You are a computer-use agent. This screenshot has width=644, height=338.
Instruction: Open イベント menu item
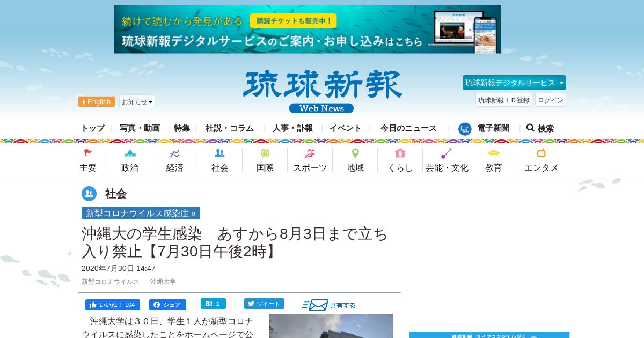346,128
